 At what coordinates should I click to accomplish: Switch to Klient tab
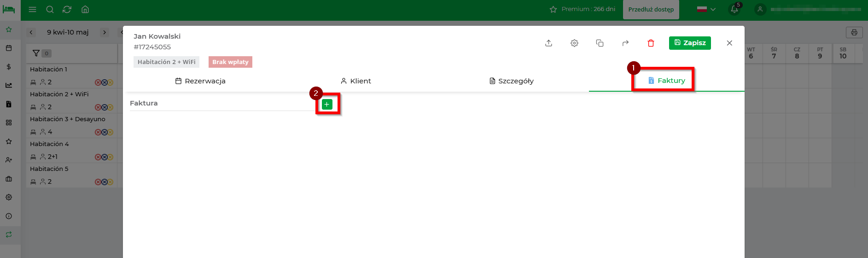[356, 81]
